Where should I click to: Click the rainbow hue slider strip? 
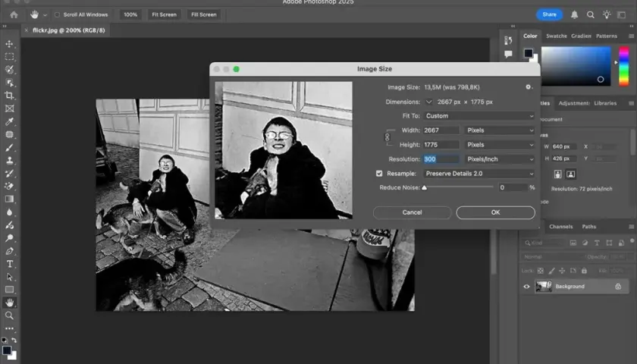click(623, 66)
